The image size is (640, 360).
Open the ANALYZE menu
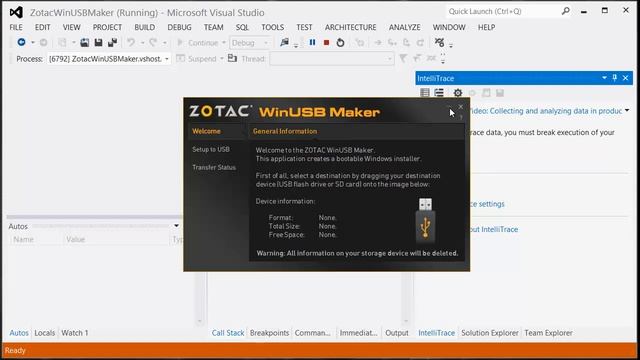pyautogui.click(x=404, y=27)
